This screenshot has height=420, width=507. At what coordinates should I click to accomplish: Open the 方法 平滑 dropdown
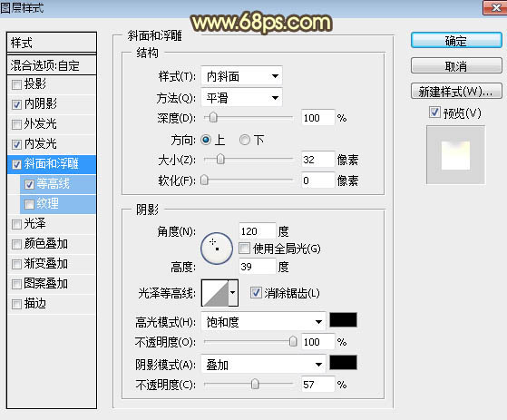tap(241, 98)
